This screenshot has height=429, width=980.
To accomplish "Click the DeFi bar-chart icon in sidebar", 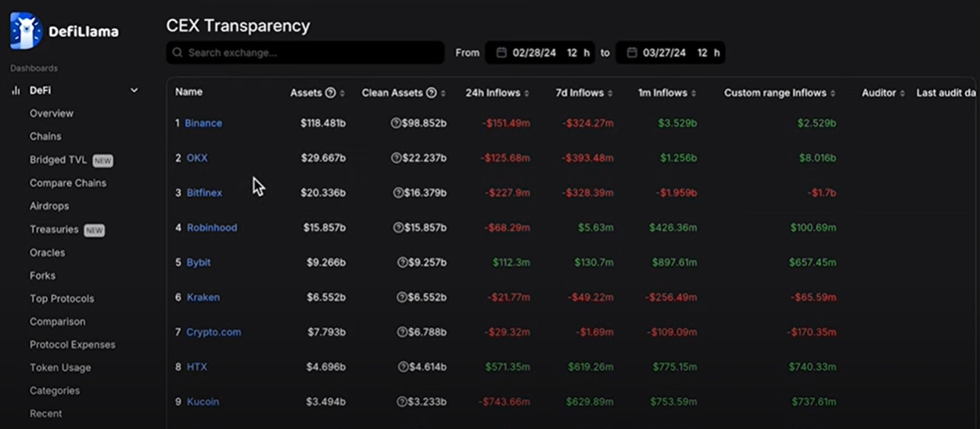I will [x=16, y=91].
